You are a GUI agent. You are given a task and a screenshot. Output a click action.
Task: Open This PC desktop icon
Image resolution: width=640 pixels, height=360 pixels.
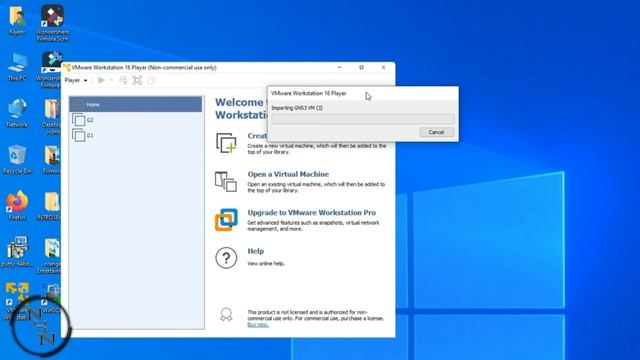(x=17, y=67)
